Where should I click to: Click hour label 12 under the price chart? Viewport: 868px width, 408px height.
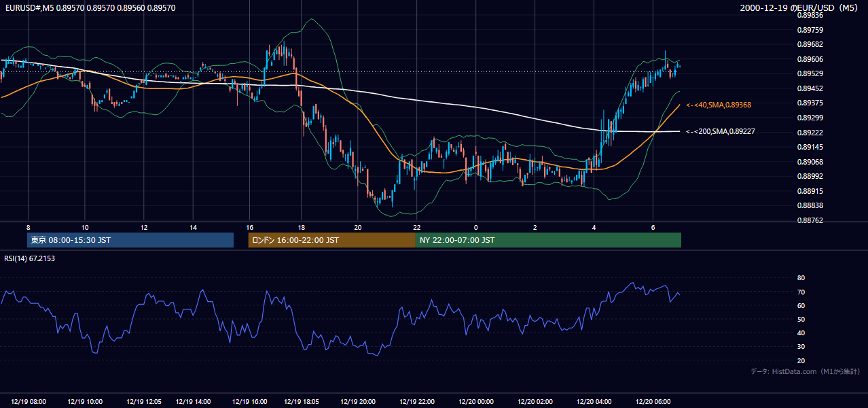click(144, 227)
